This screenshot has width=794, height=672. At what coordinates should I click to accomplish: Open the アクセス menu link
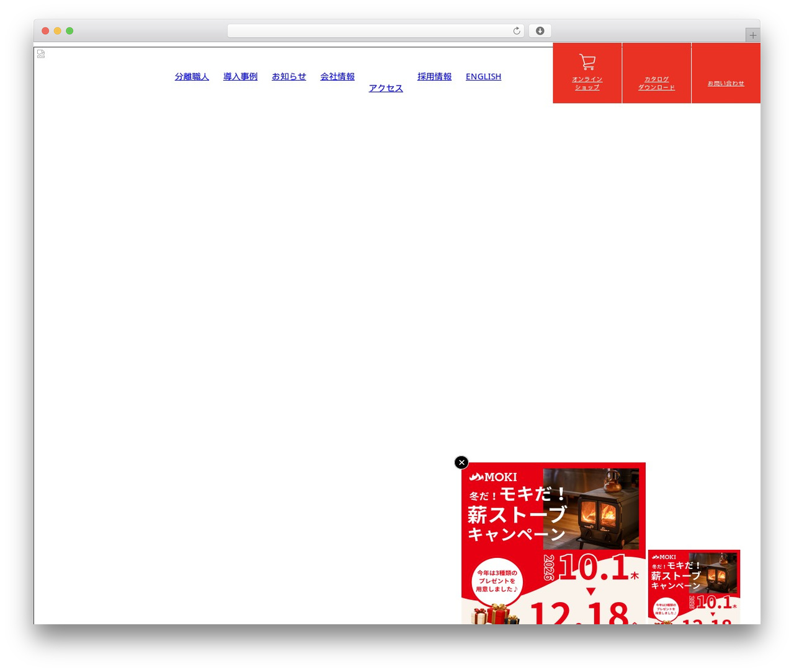(x=386, y=89)
